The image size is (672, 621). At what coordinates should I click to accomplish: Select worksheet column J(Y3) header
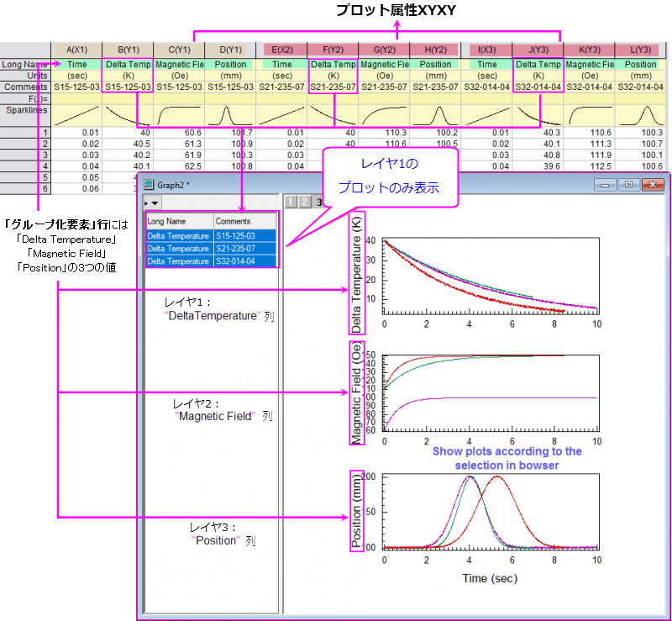click(538, 50)
